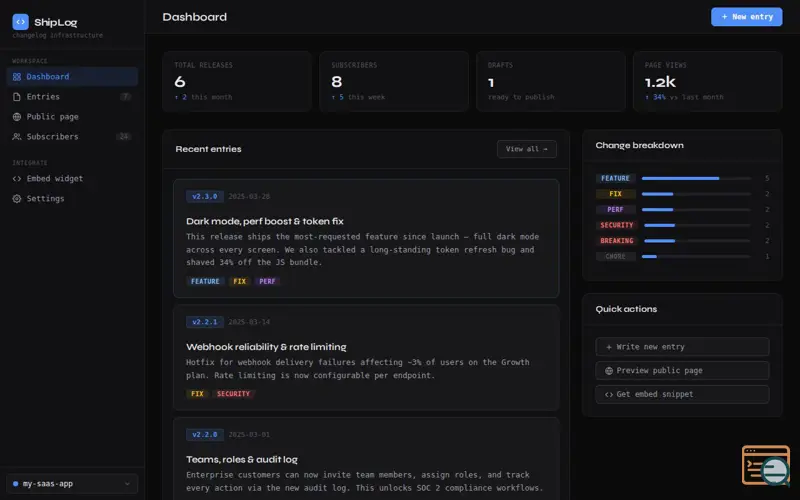This screenshot has height=500, width=800.
Task: Click the blue dot beside my-saas-app
Action: pos(15,484)
